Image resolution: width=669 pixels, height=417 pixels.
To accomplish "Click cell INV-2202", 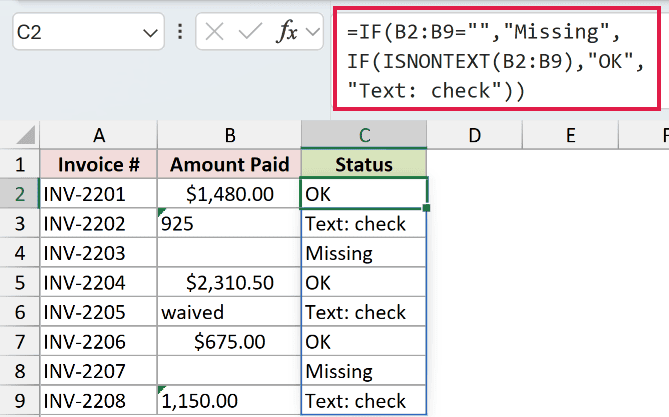I will [99, 223].
